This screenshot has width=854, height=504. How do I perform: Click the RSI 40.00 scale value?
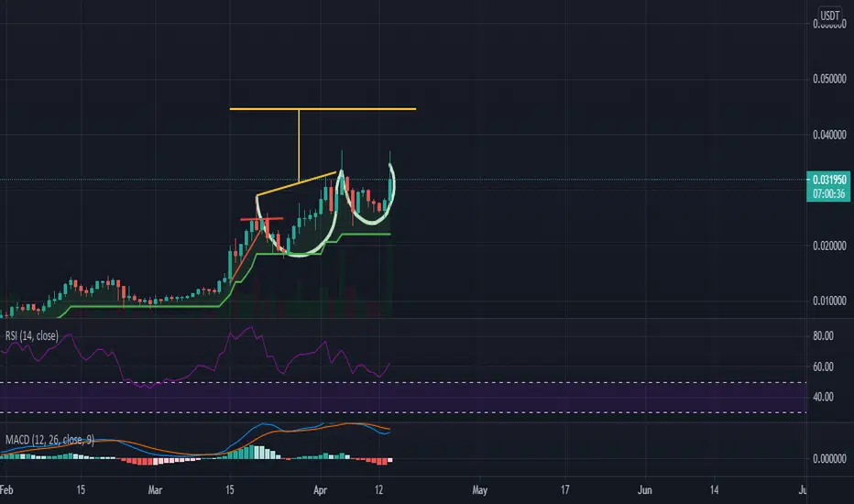(823, 397)
